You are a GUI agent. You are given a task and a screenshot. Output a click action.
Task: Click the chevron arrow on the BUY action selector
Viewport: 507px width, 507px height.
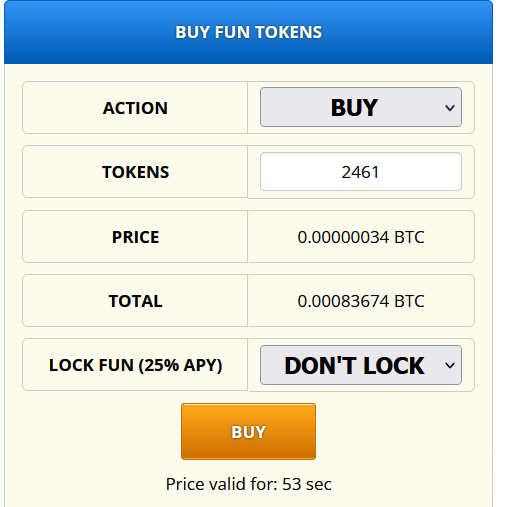click(x=450, y=108)
